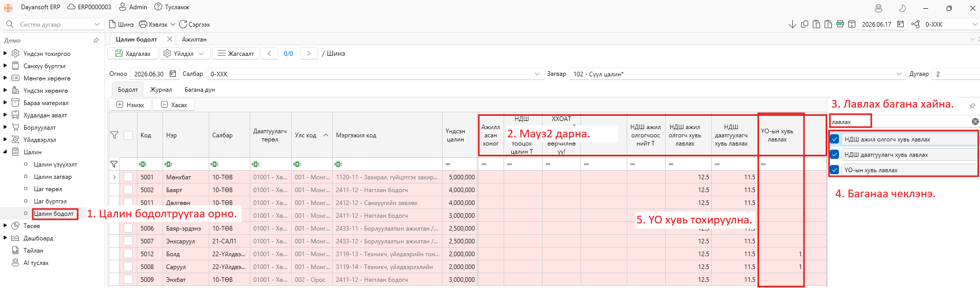
Task: Open the Загвар 102 - Суул цалин dropdown
Action: pyautogui.click(x=899, y=74)
